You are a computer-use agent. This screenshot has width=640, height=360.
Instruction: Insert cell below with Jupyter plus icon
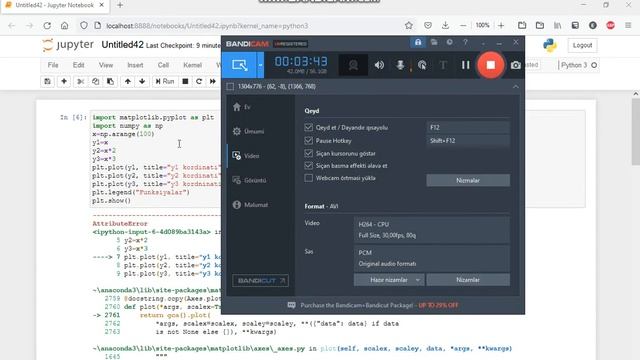coord(64,81)
